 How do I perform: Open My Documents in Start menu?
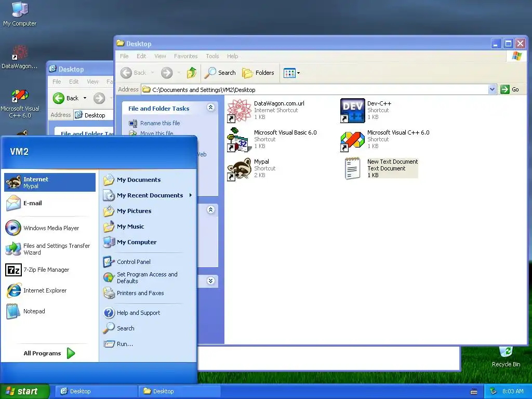(148, 180)
